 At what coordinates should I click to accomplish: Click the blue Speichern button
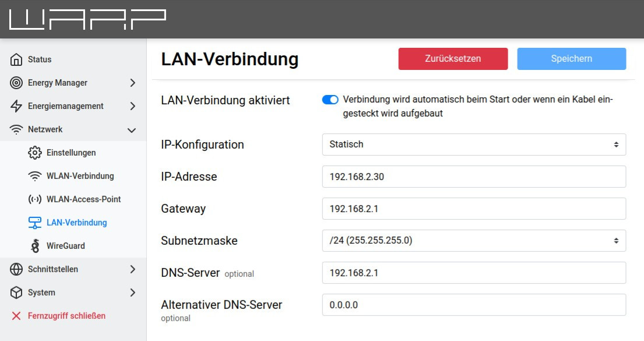[571, 59]
